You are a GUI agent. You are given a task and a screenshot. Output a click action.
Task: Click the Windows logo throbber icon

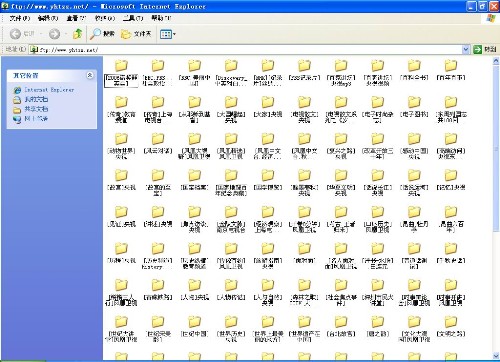click(x=491, y=18)
